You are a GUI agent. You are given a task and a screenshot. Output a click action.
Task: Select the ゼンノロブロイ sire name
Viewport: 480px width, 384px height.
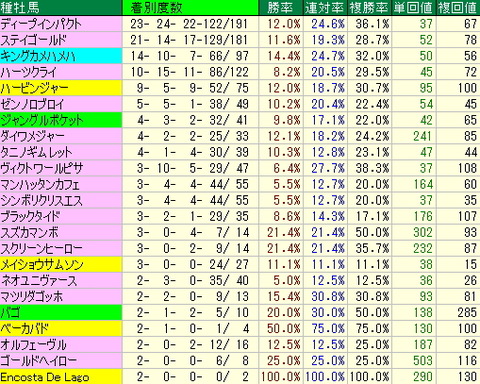tap(32, 104)
